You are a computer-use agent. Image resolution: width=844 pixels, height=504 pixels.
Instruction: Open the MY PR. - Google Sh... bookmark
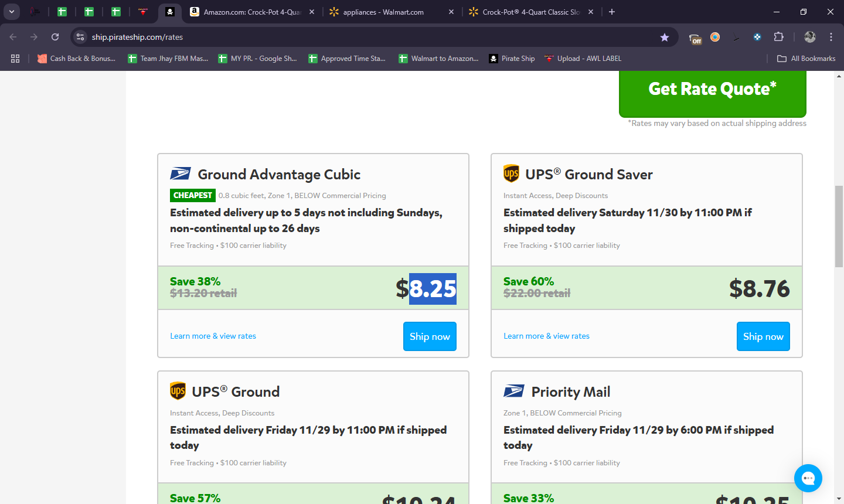point(257,59)
